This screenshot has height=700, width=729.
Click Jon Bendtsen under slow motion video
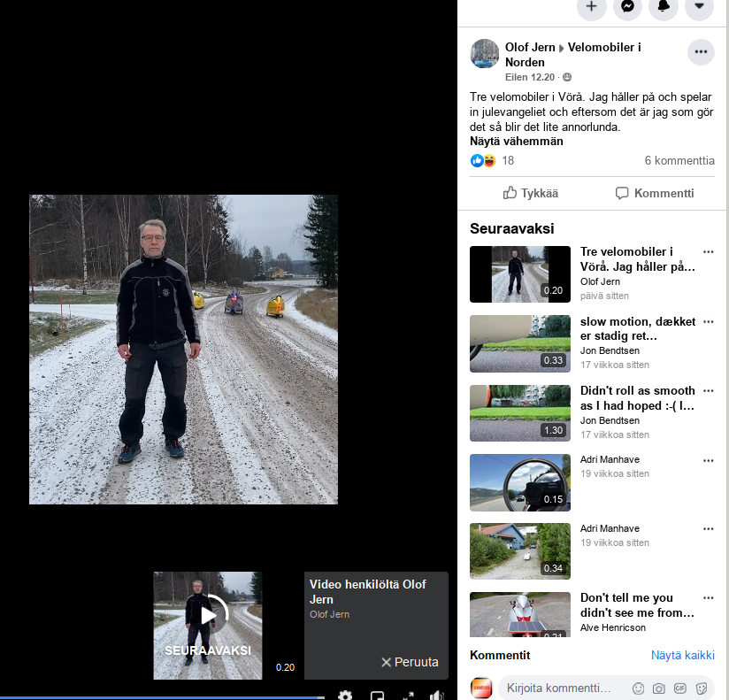[610, 350]
